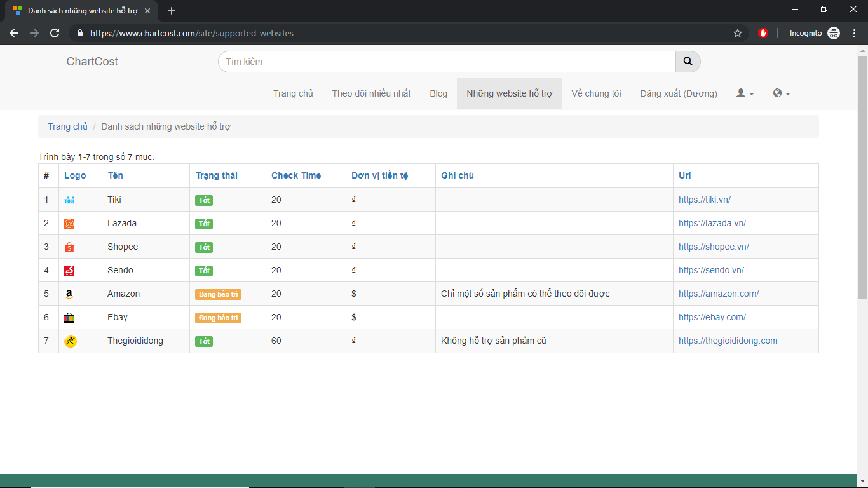Open the user account dropdown
This screenshot has height=488, width=868.
(x=745, y=93)
